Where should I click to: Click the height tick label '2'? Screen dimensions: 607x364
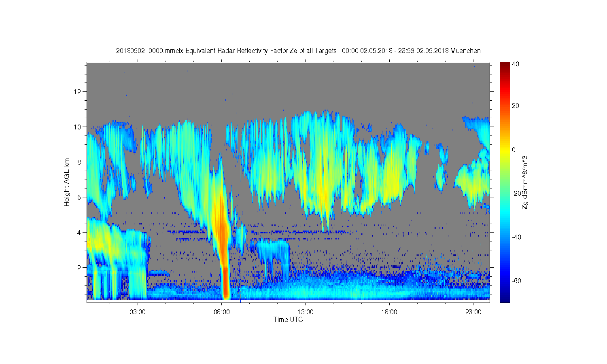79,268
